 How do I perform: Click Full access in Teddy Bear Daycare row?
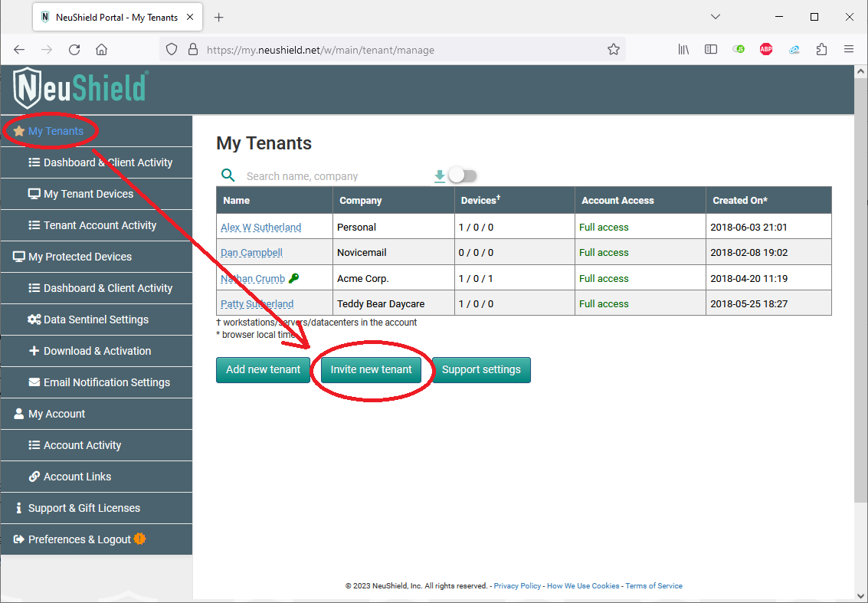tap(604, 304)
